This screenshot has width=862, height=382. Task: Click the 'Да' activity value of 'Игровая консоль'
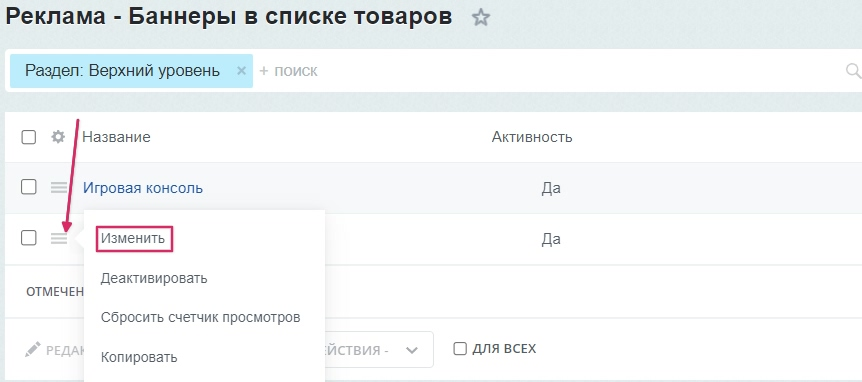coord(551,189)
